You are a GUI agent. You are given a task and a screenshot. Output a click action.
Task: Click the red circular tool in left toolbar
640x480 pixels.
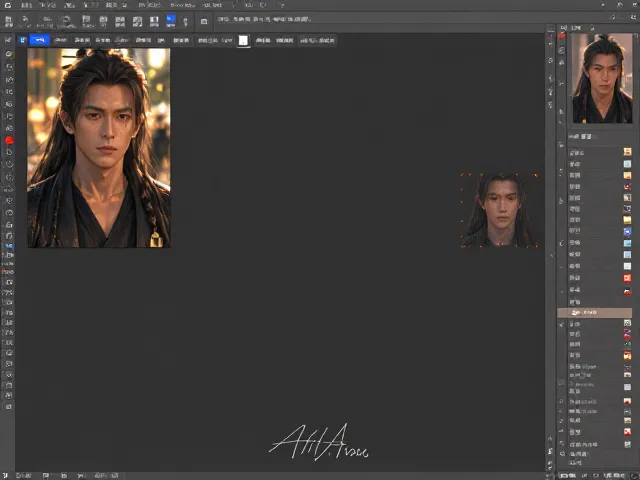pos(9,140)
